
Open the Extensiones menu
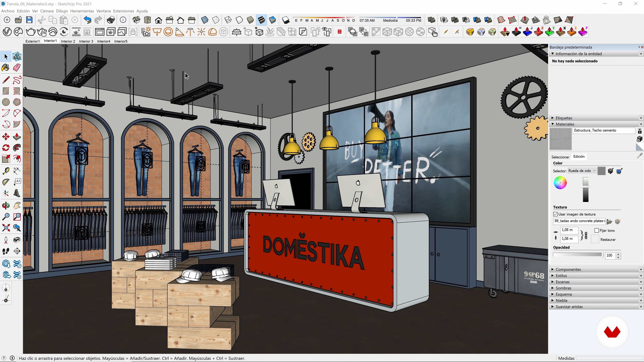pos(123,11)
